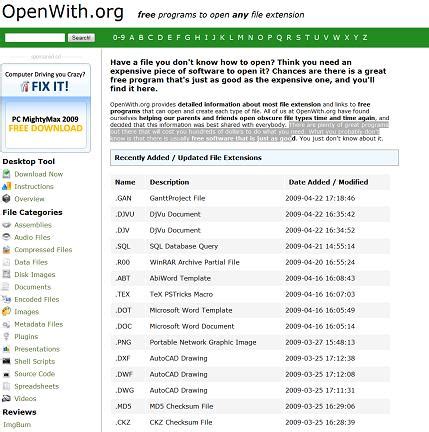
Task: Click the SQL Database Query description
Action: 184,246
